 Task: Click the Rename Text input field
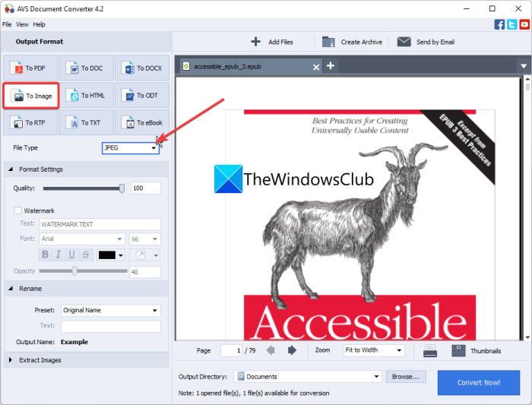[111, 326]
